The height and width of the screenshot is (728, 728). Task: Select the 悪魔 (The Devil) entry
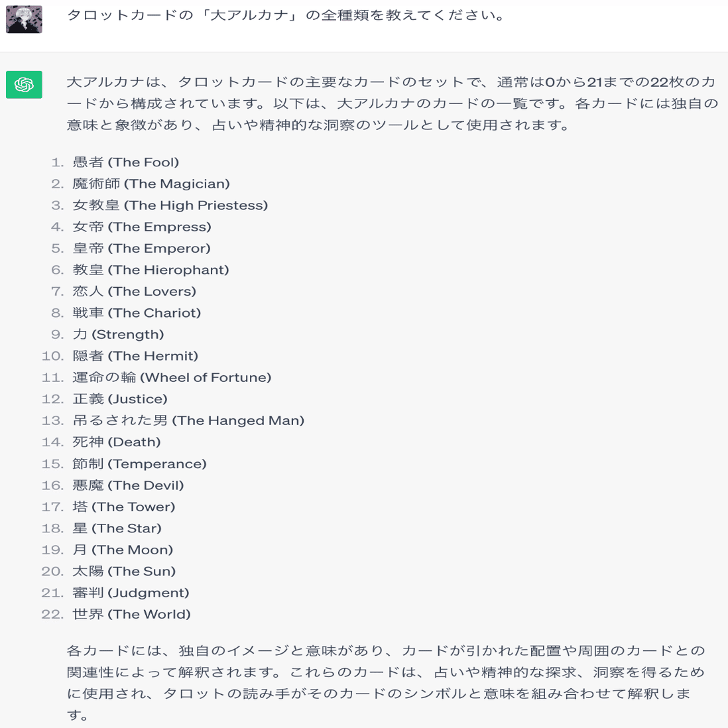(128, 485)
